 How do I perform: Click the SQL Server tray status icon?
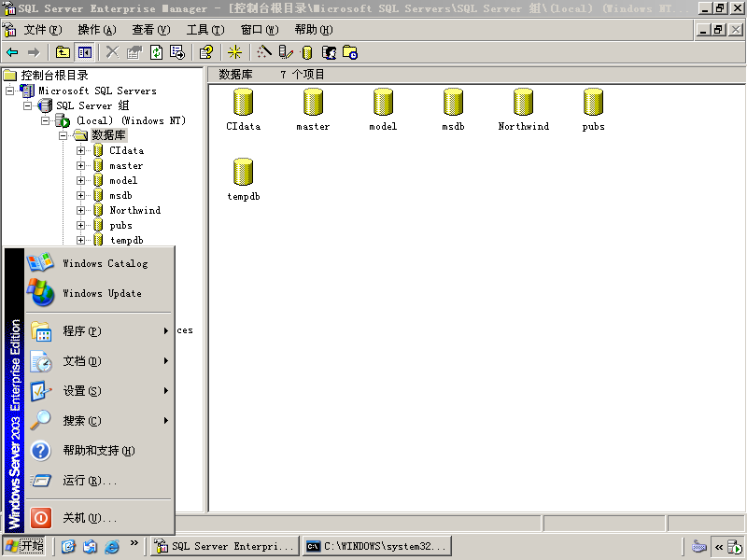[x=735, y=547]
